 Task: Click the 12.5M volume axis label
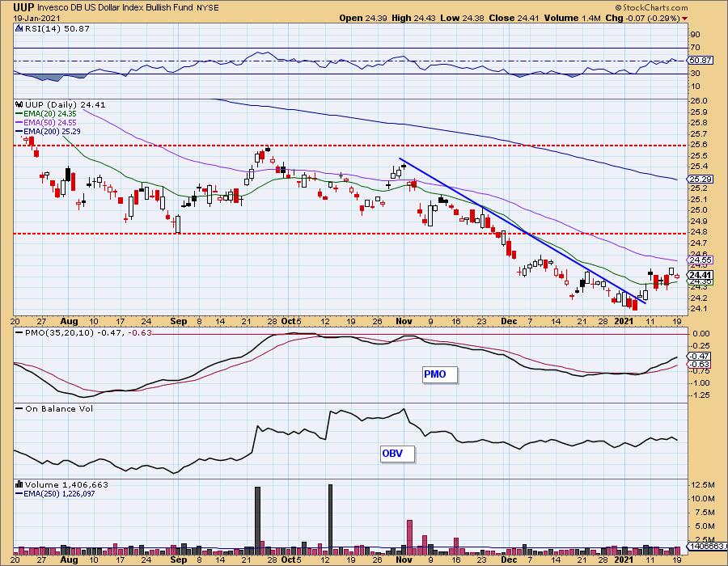point(702,485)
